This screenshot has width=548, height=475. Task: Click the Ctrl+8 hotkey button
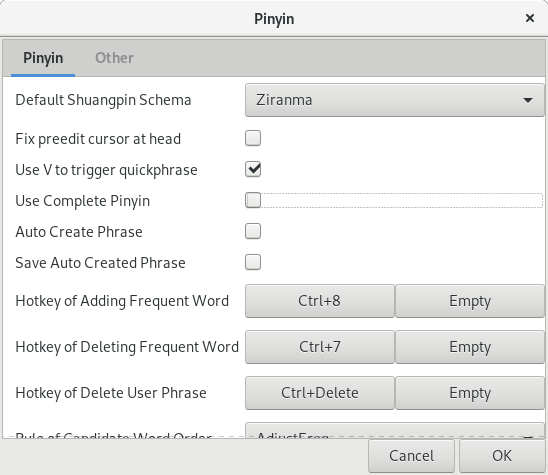[x=320, y=301]
